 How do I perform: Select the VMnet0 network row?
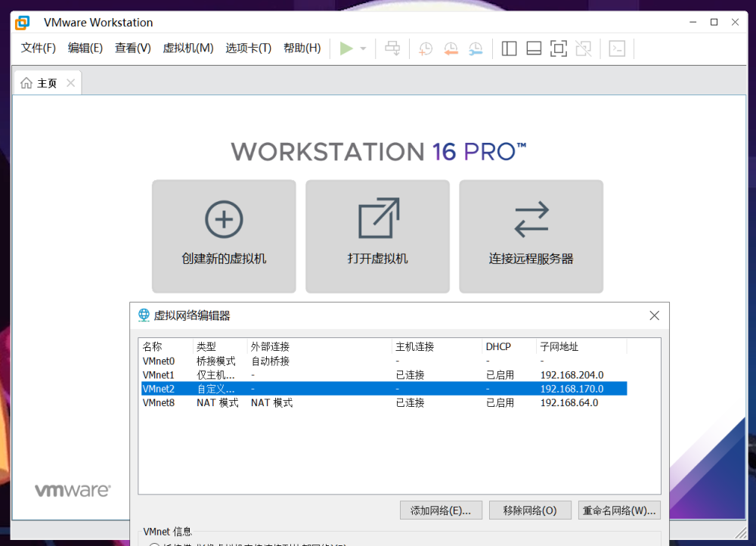pos(384,361)
